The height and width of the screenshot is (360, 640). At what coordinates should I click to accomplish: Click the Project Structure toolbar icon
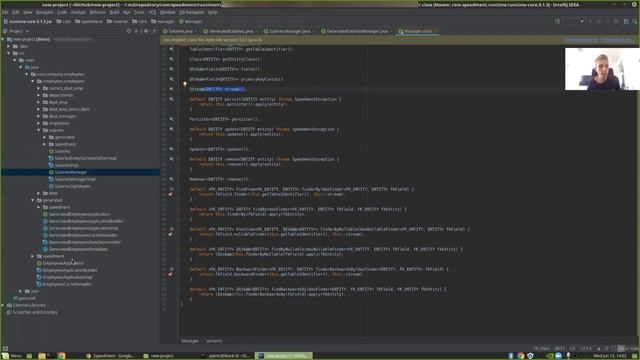[x=626, y=21]
